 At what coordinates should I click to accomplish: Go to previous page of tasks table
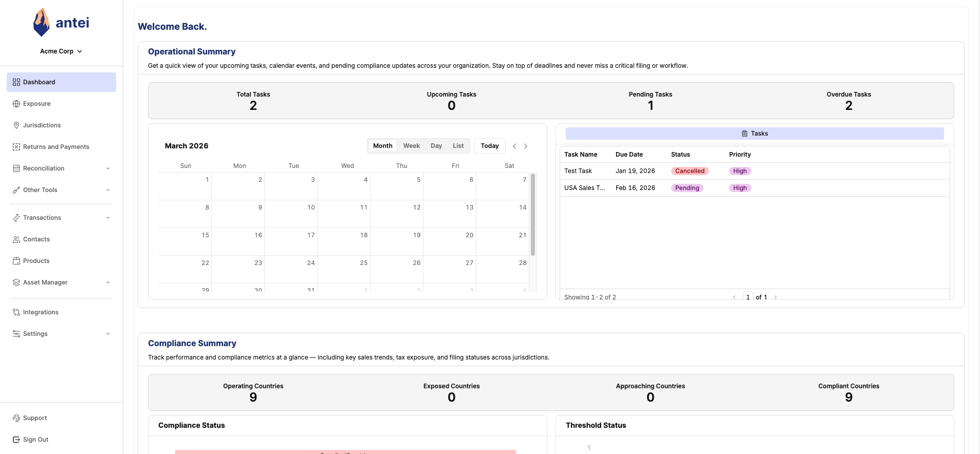[734, 297]
